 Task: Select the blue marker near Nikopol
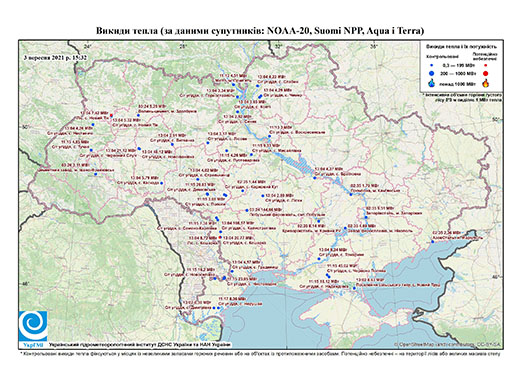click(345, 228)
